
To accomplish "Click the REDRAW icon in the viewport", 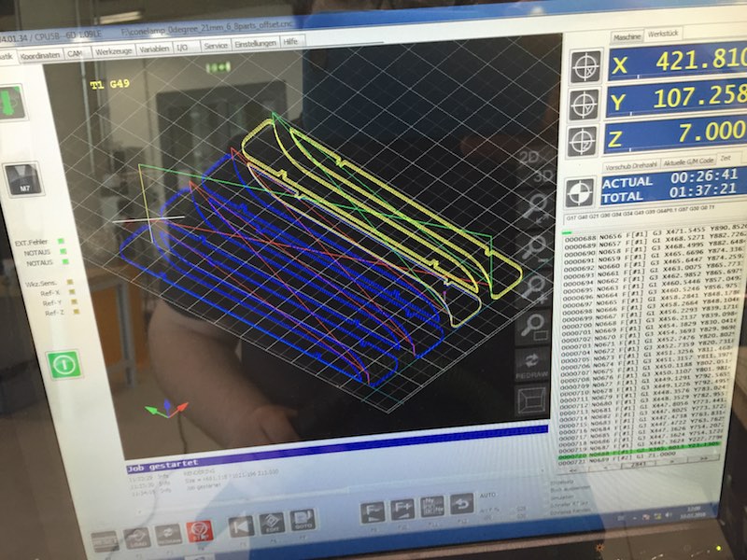I will pos(532,366).
